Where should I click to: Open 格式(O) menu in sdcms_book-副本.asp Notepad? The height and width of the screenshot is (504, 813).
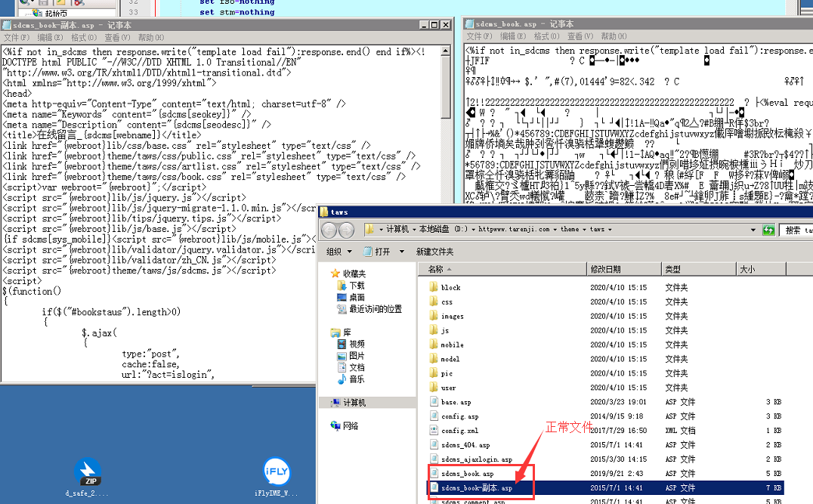click(x=84, y=37)
